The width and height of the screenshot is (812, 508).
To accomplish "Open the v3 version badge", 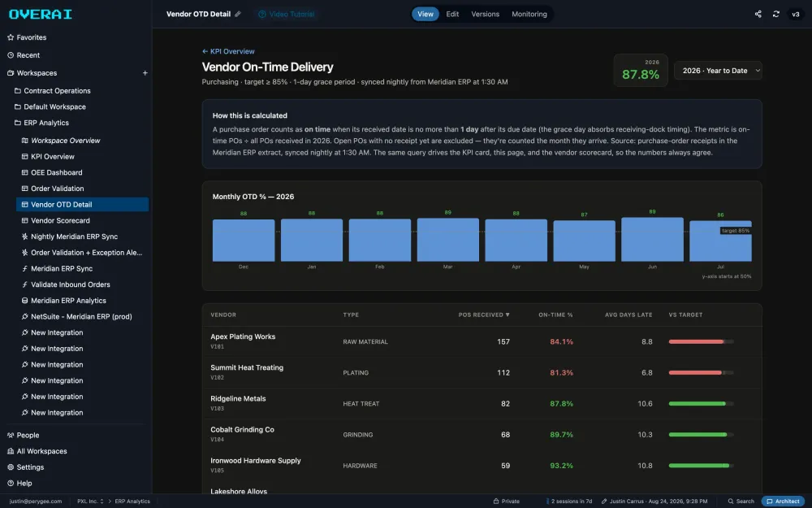I will (x=796, y=14).
